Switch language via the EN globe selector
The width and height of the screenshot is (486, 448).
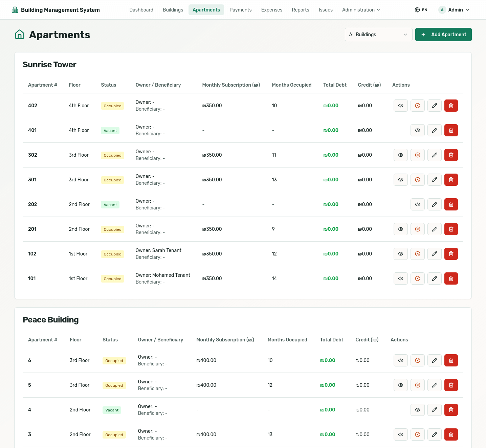421,10
